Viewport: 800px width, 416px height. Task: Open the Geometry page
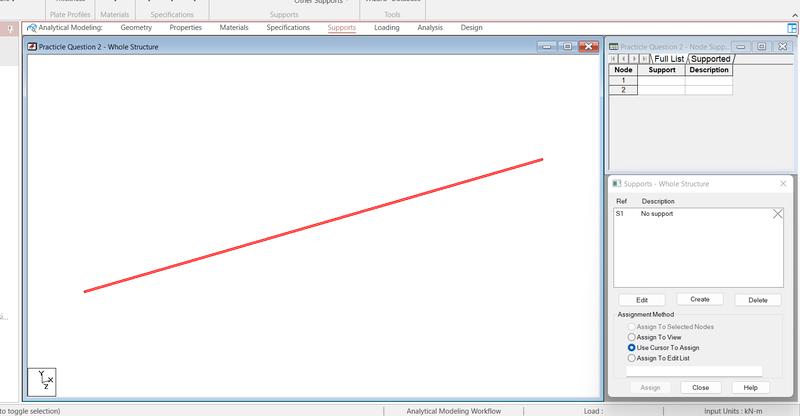pos(136,28)
